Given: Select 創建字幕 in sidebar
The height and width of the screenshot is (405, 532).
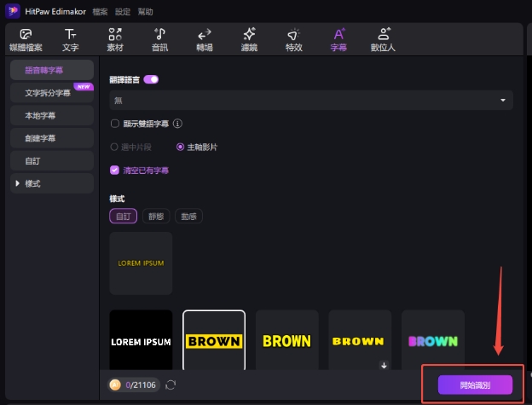Looking at the screenshot, I should [x=52, y=138].
